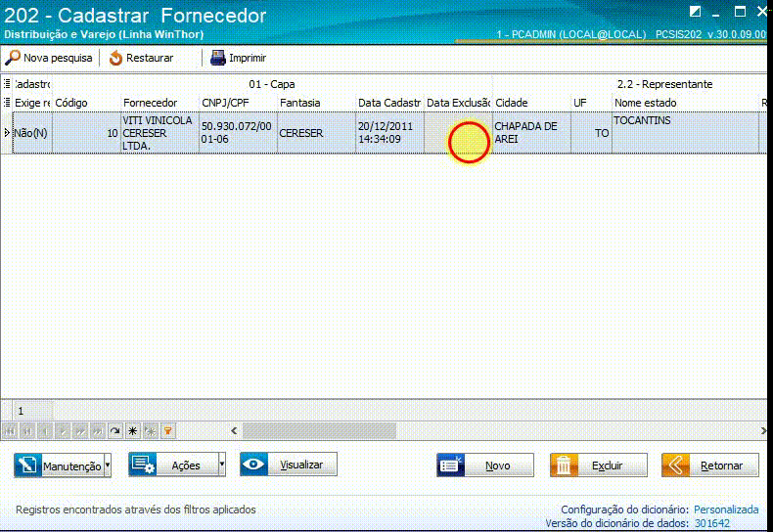
Task: Click the greyed asterisk goto bookmark icon
Action: tap(151, 431)
